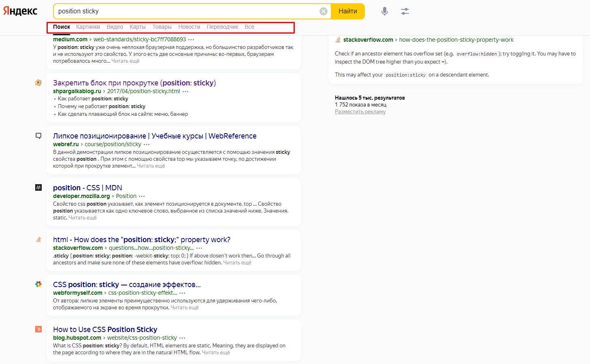
Task: Click Stack Overflow favicon next to html result
Action: tap(38, 239)
